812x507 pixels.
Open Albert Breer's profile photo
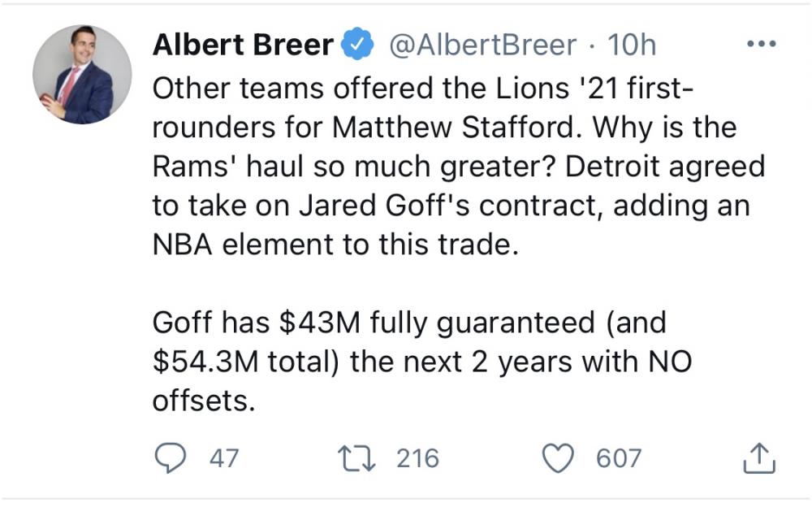tap(82, 74)
